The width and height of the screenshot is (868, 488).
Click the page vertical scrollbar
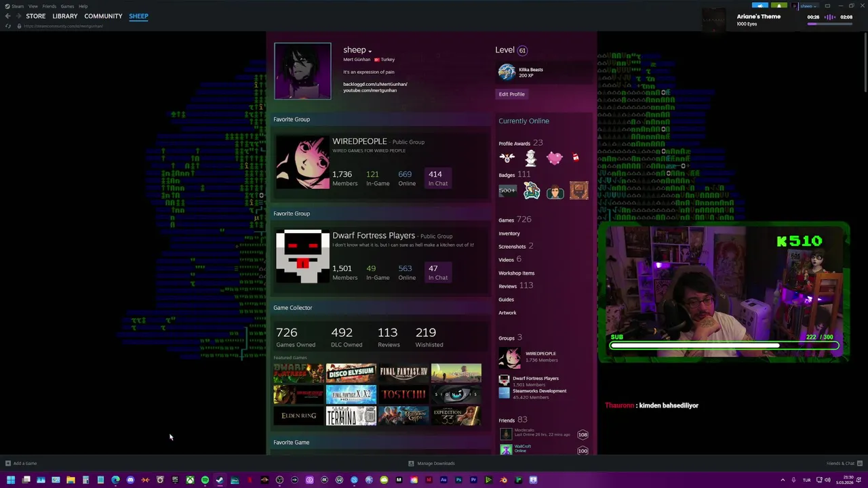pyautogui.click(x=864, y=61)
